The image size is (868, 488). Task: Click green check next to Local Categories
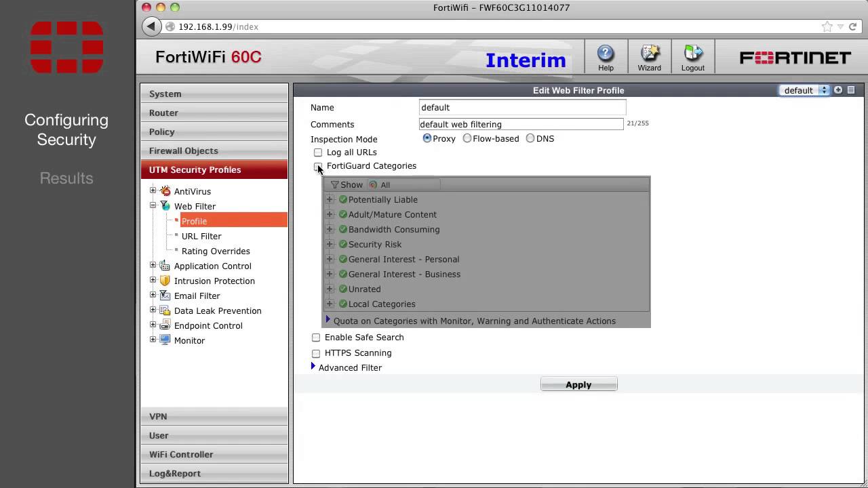(x=343, y=304)
